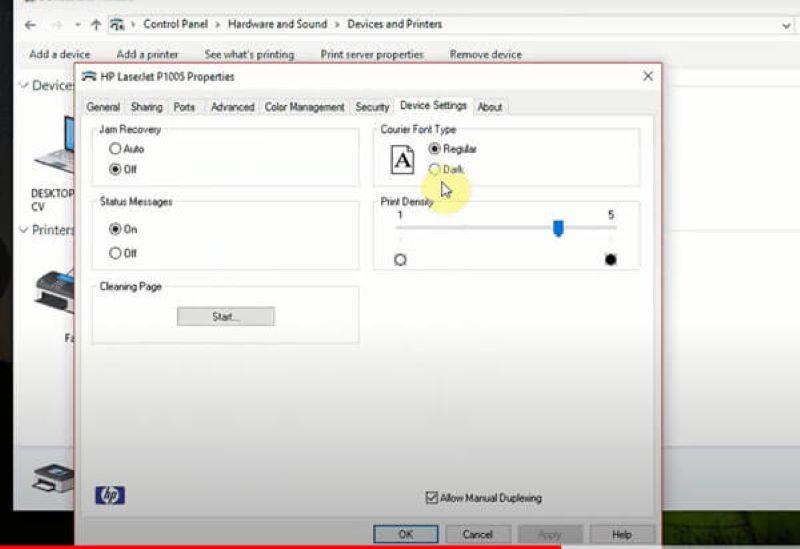Click the printer icon in the dialog title bar
Viewport: 800px width, 549px height.
[x=89, y=77]
